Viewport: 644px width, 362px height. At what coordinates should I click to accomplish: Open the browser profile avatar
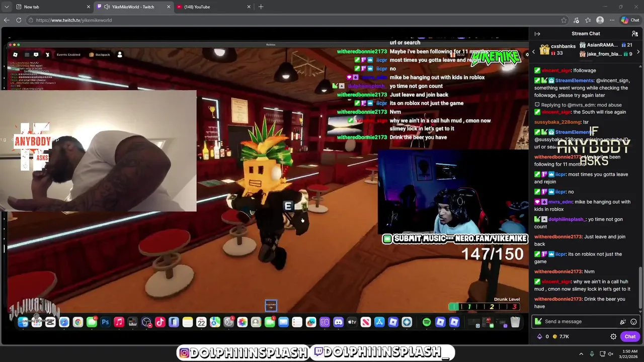pos(600,20)
